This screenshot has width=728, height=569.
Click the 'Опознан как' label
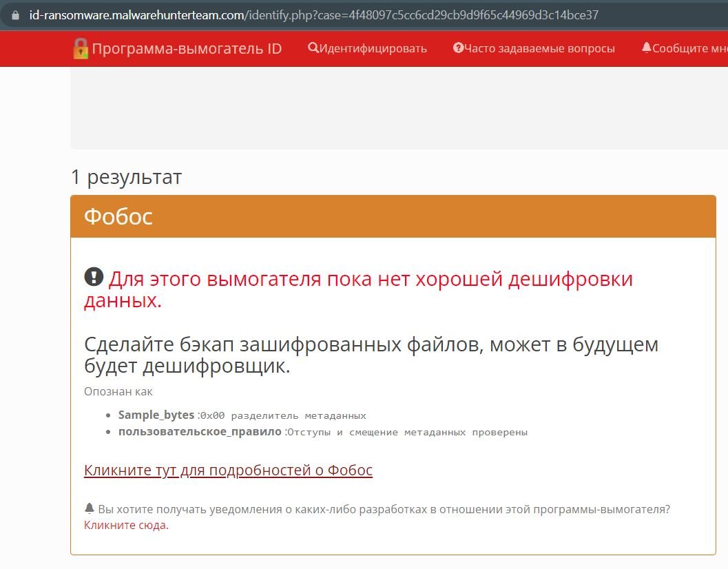pyautogui.click(x=118, y=391)
